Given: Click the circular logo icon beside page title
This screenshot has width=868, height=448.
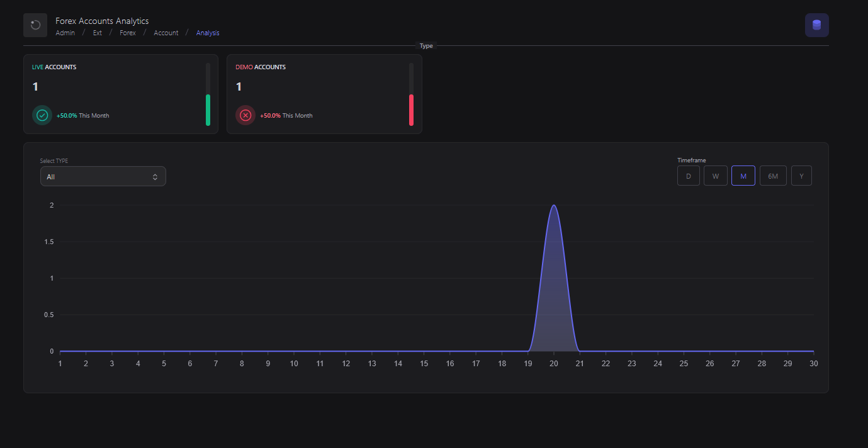Looking at the screenshot, I should 35,25.
